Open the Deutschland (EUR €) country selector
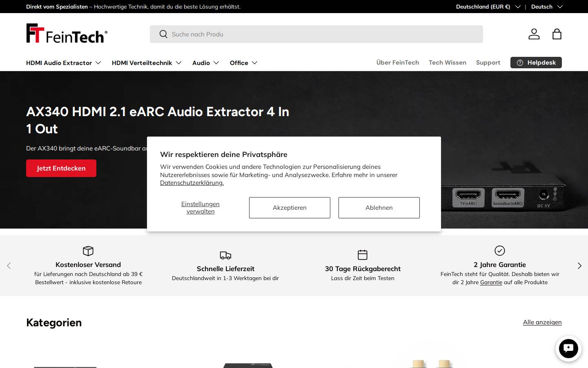This screenshot has height=368, width=588. click(488, 7)
